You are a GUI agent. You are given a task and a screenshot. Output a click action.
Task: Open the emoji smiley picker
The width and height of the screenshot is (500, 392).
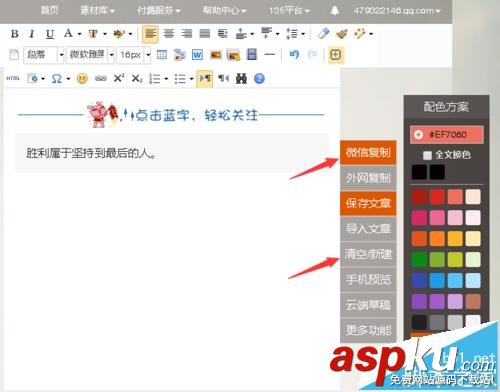coord(82,79)
